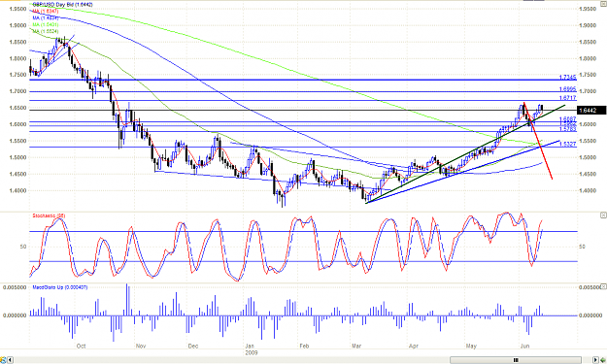The width and height of the screenshot is (607, 364).
Task: Select the 1.6995 horizontal level label
Action: tap(567, 89)
